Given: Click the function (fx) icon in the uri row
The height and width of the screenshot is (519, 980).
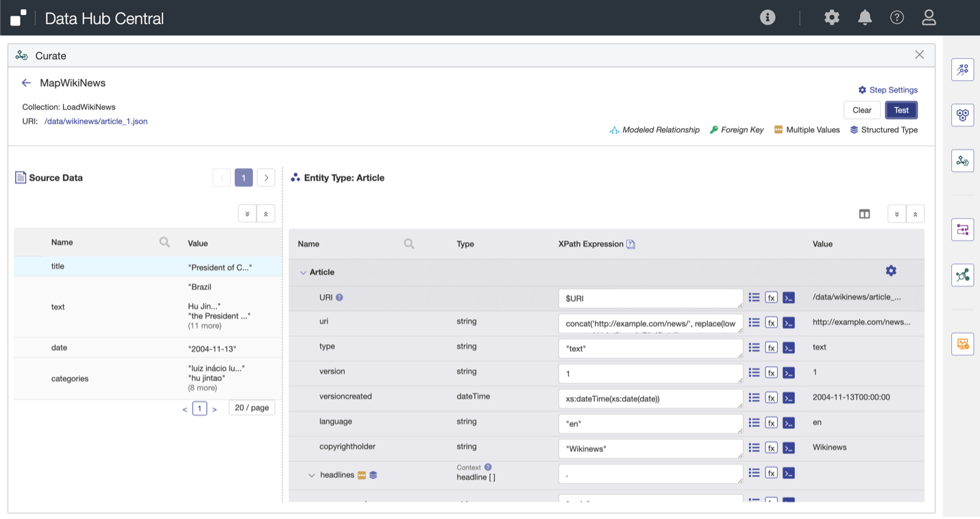Looking at the screenshot, I should (771, 323).
